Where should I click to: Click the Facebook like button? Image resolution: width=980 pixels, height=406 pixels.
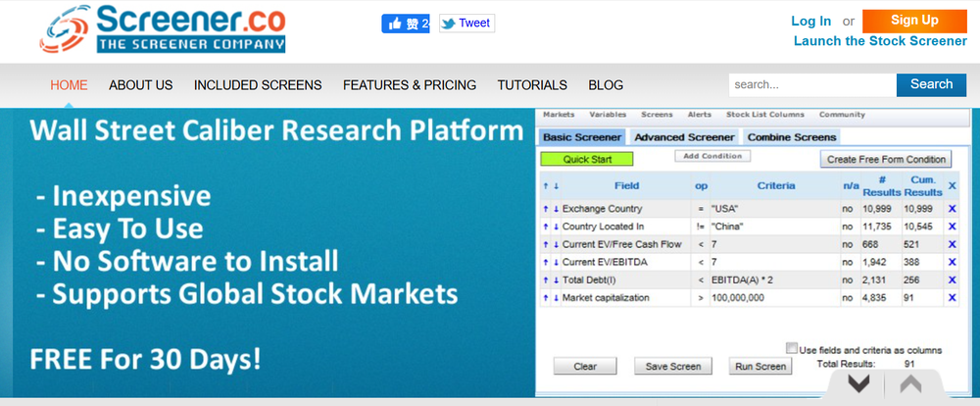(x=406, y=24)
